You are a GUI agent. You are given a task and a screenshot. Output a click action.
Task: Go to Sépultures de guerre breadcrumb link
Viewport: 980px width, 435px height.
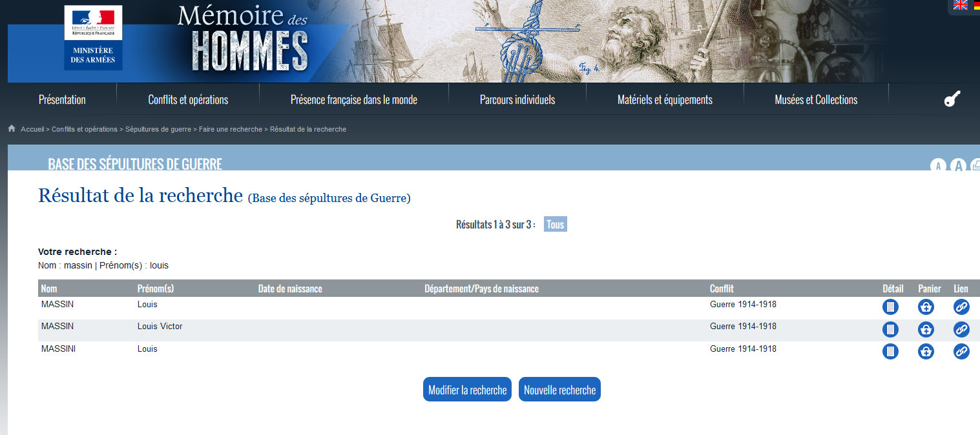click(158, 129)
